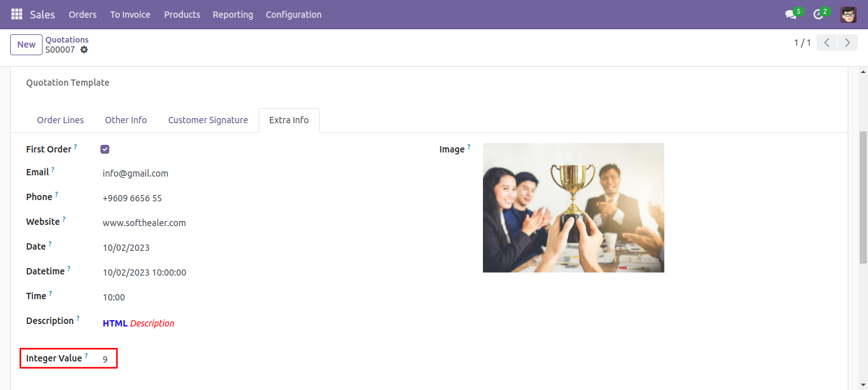Click the Datetime field 10/02/2023 10:00:00
Screen dimensions: 868x390
pyautogui.click(x=144, y=272)
